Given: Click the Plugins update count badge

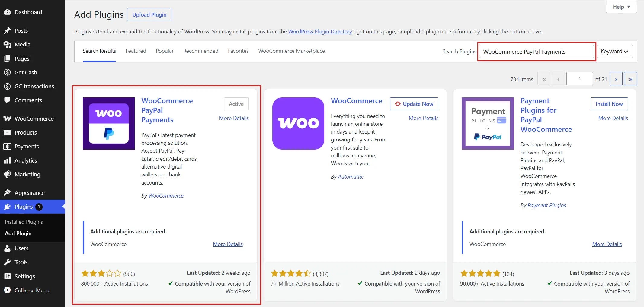Looking at the screenshot, I should click(x=39, y=207).
